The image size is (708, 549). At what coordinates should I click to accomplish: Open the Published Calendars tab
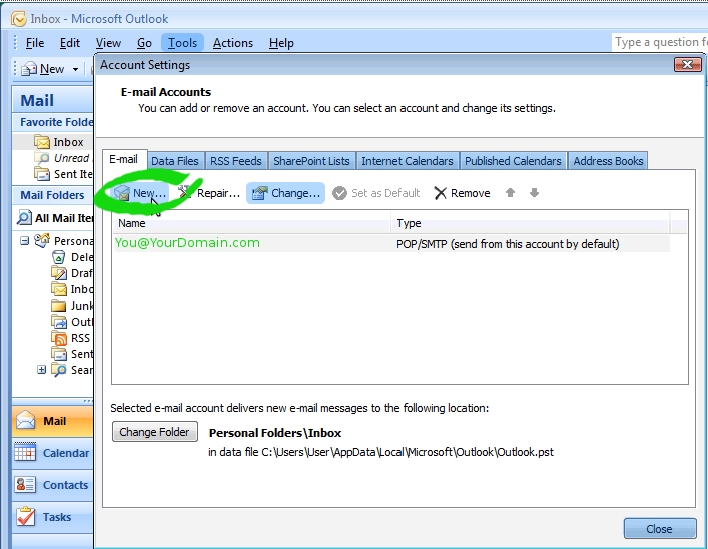[513, 161]
